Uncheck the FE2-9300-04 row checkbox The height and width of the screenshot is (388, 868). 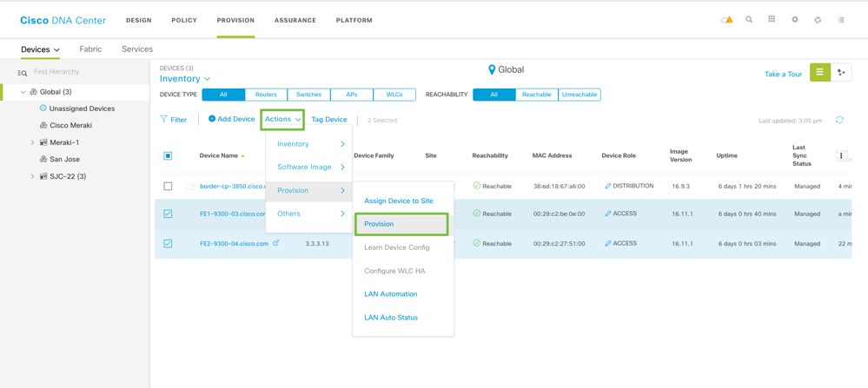pyautogui.click(x=168, y=243)
